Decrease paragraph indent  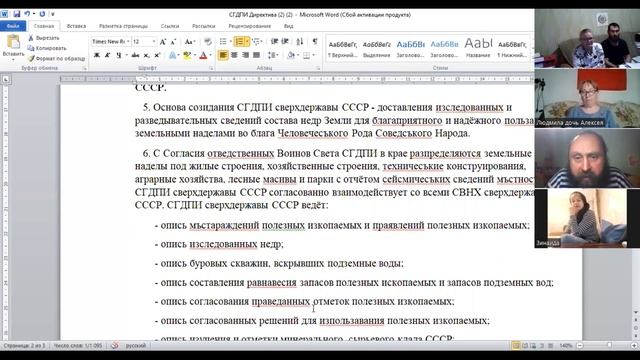click(274, 42)
